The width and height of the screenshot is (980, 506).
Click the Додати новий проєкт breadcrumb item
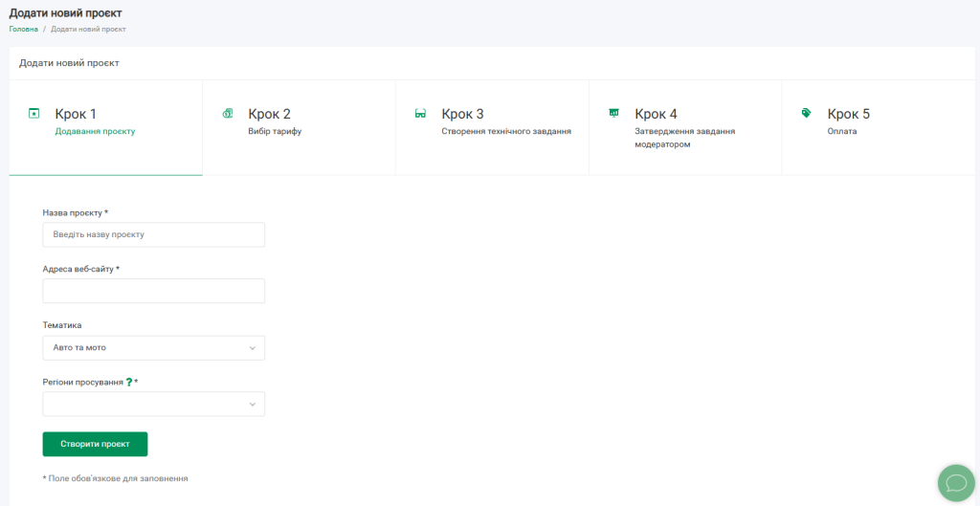click(88, 29)
